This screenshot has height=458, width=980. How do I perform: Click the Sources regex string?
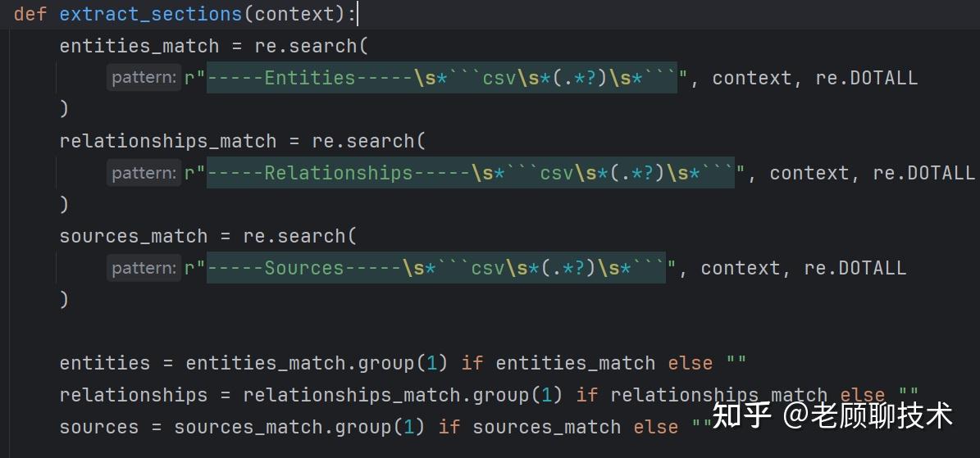pyautogui.click(x=431, y=268)
